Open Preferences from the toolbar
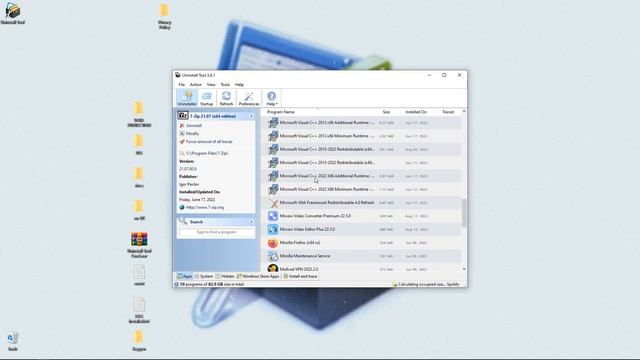Viewport: 640px width, 360px height. (x=249, y=98)
